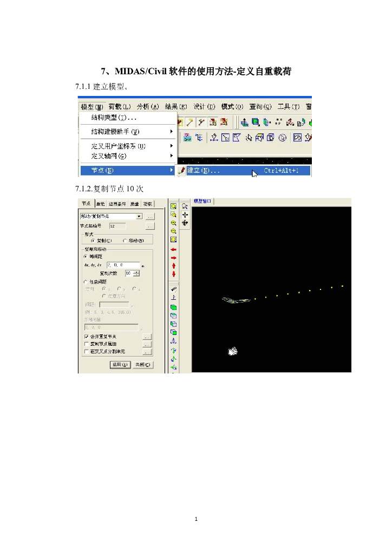Open the 荷载(L) menu

120,107
